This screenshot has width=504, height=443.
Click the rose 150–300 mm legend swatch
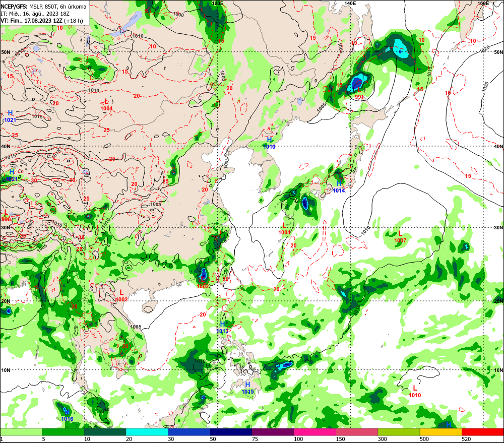357,432
